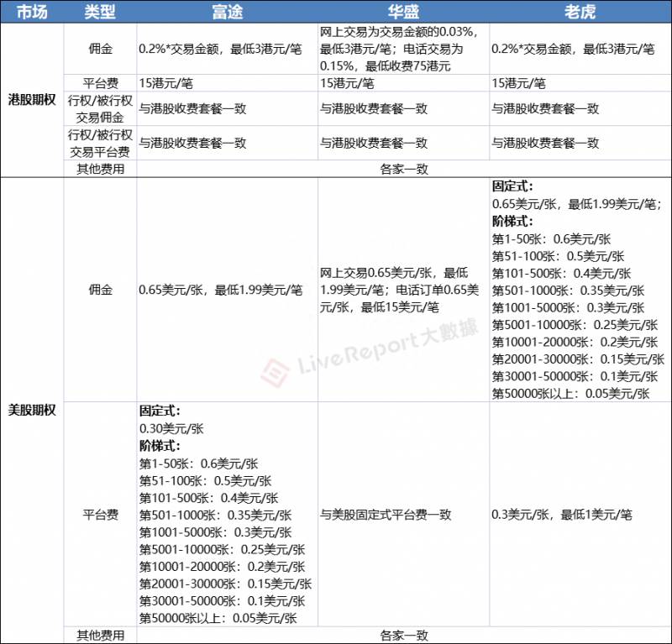
Task: Select 平台费 type cell under 美股期权
Action: coord(100,514)
